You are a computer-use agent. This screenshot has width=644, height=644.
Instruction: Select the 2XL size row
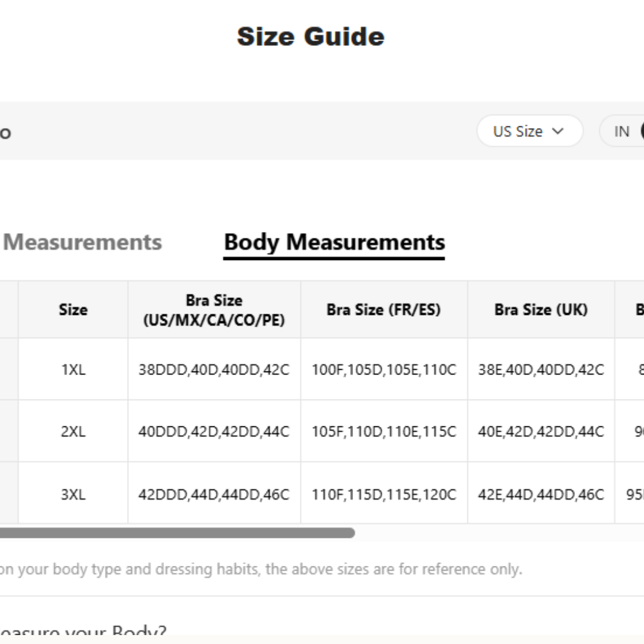pos(73,431)
